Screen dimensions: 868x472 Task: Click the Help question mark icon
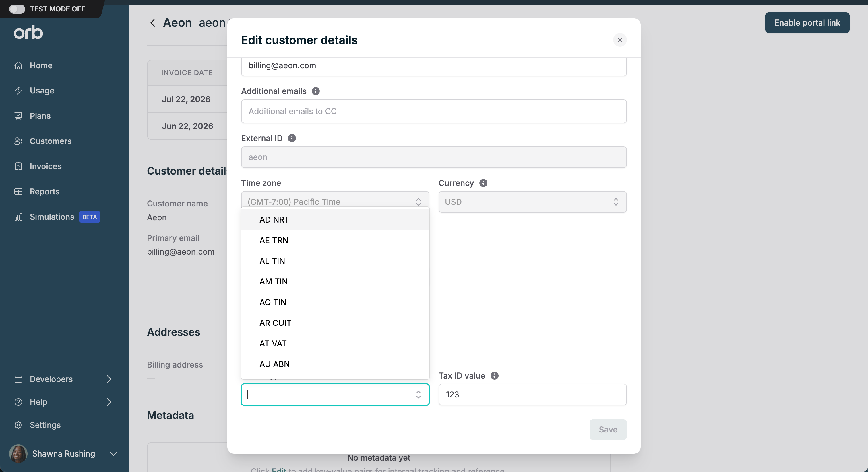click(19, 402)
